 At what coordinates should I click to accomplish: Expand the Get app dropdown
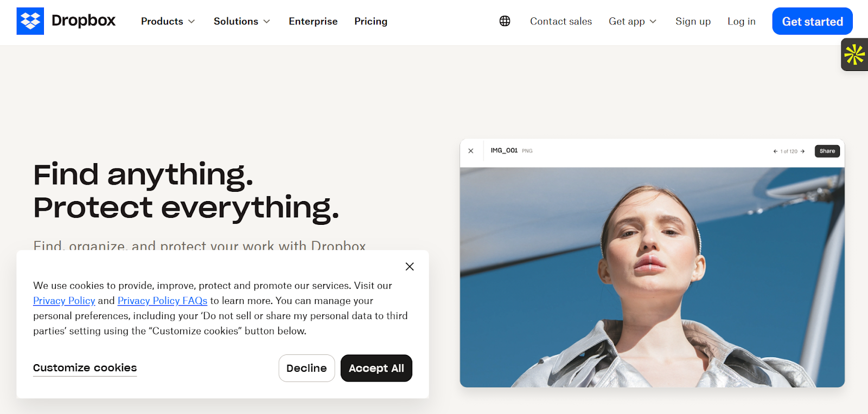633,21
